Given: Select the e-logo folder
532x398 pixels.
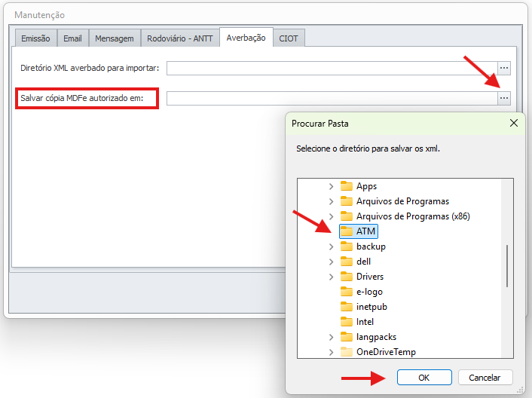Looking at the screenshot, I should click(x=369, y=292).
